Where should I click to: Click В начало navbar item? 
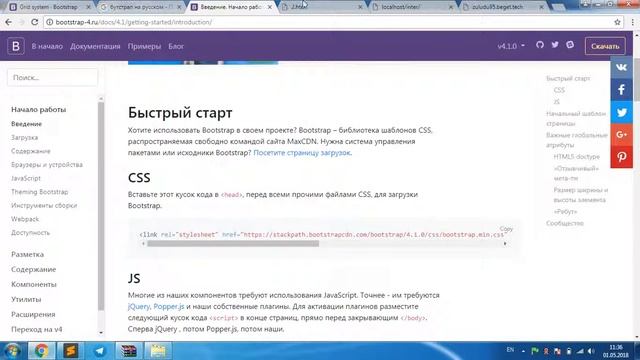click(x=47, y=46)
